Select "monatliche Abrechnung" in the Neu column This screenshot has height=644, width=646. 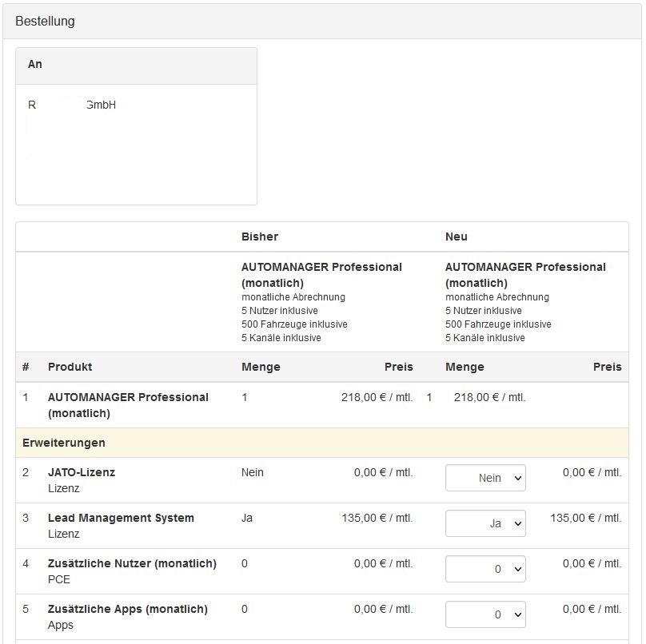pyautogui.click(x=497, y=297)
